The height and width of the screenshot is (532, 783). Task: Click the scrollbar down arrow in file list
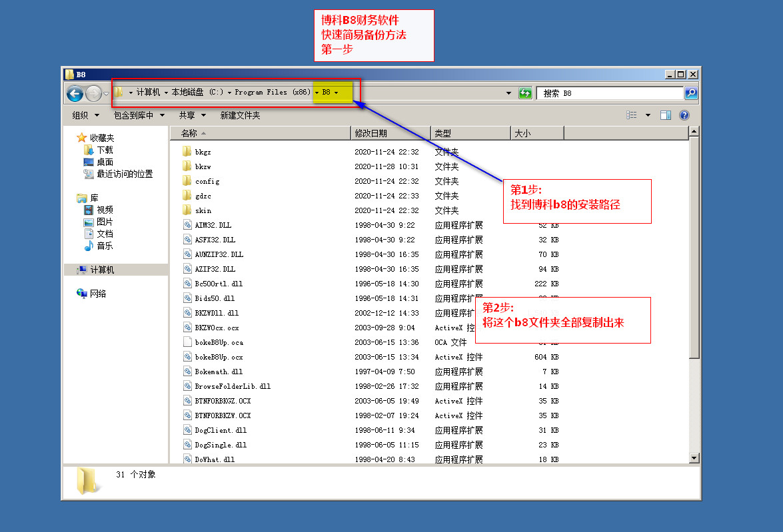[694, 458]
